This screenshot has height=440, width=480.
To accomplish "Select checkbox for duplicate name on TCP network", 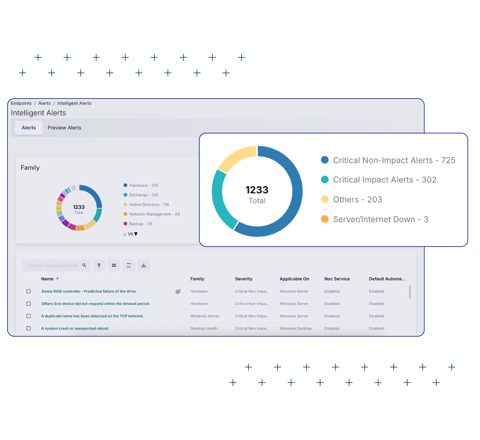I will click(29, 316).
